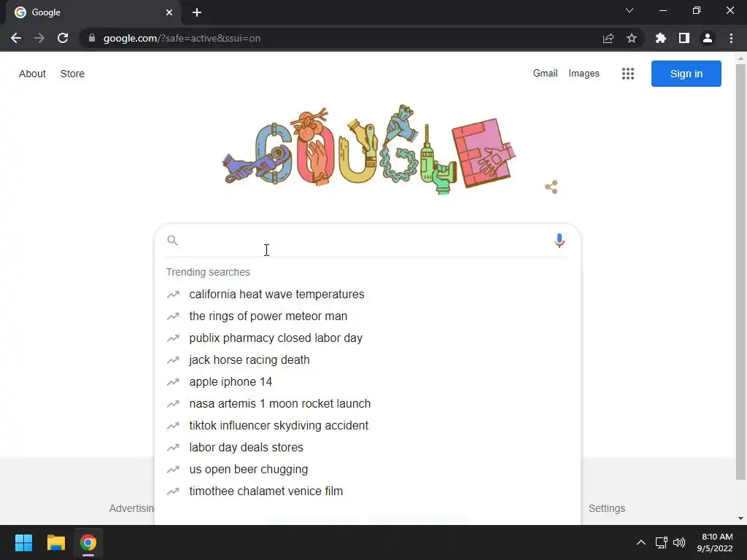Viewport: 747px width, 560px height.
Task: Focus the Google search input field
Action: [366, 240]
